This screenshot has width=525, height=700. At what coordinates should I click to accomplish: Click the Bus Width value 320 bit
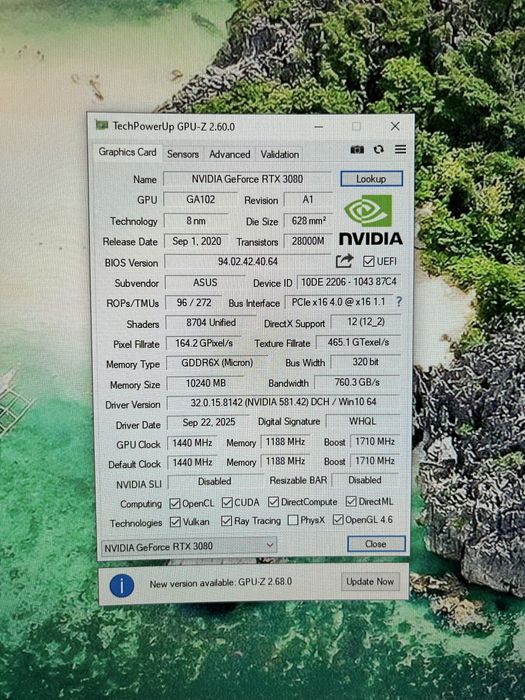[x=365, y=362]
